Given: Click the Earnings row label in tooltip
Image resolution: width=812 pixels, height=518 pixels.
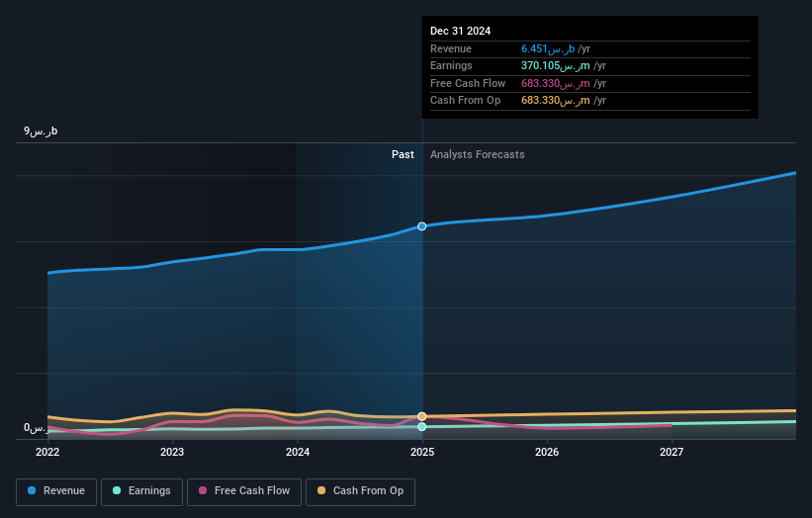Looking at the screenshot, I should pyautogui.click(x=452, y=65).
